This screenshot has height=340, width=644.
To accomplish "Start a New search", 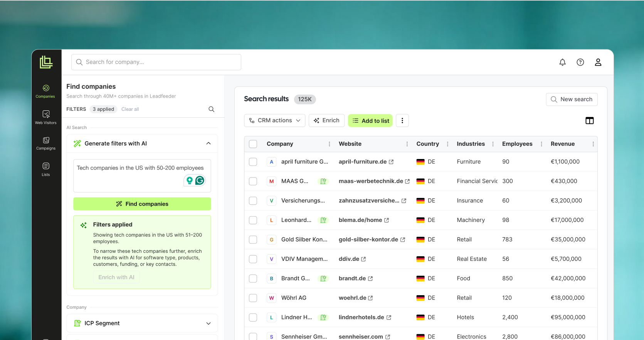I will pyautogui.click(x=572, y=99).
